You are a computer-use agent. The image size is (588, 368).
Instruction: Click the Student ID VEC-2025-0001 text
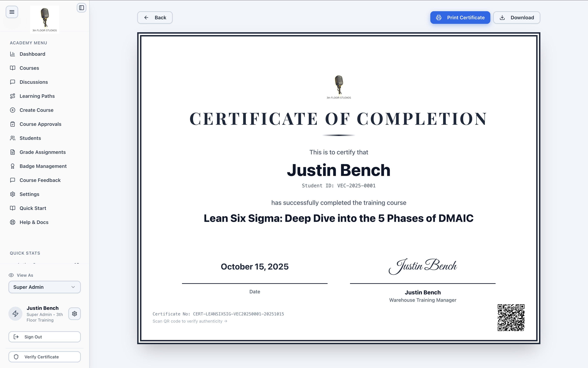click(339, 186)
